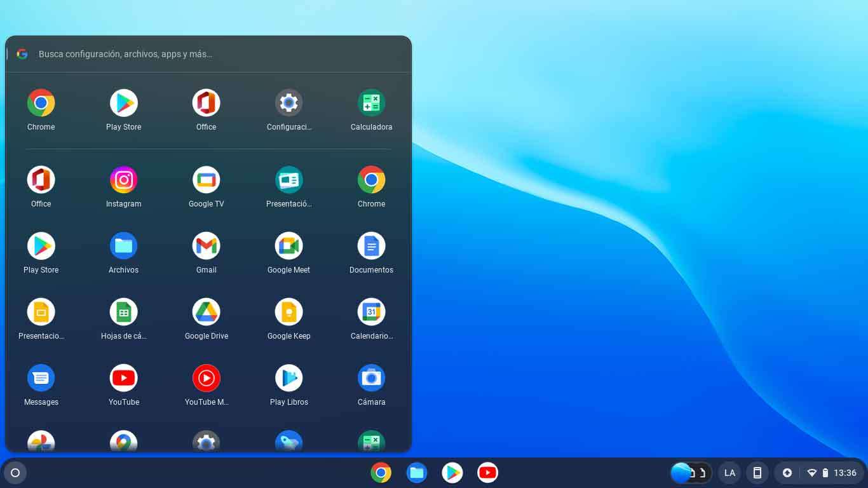Viewport: 868px width, 488px height.
Task: Open YouTube pinned on the shelf
Action: (488, 473)
